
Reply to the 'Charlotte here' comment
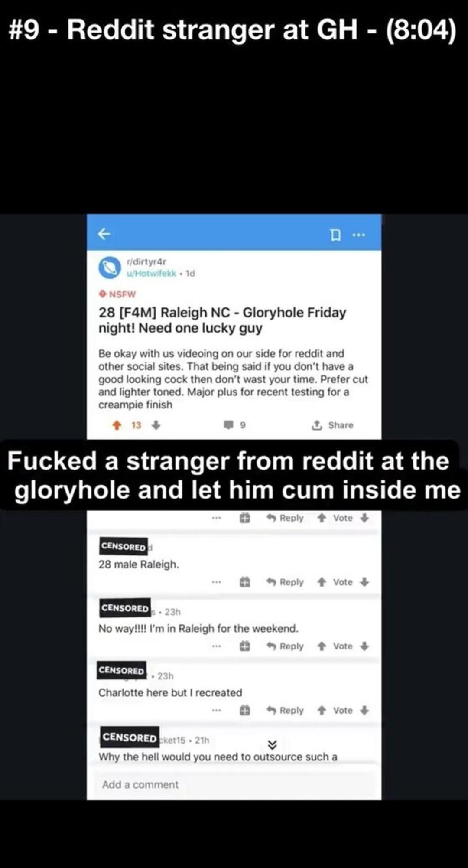tap(285, 710)
